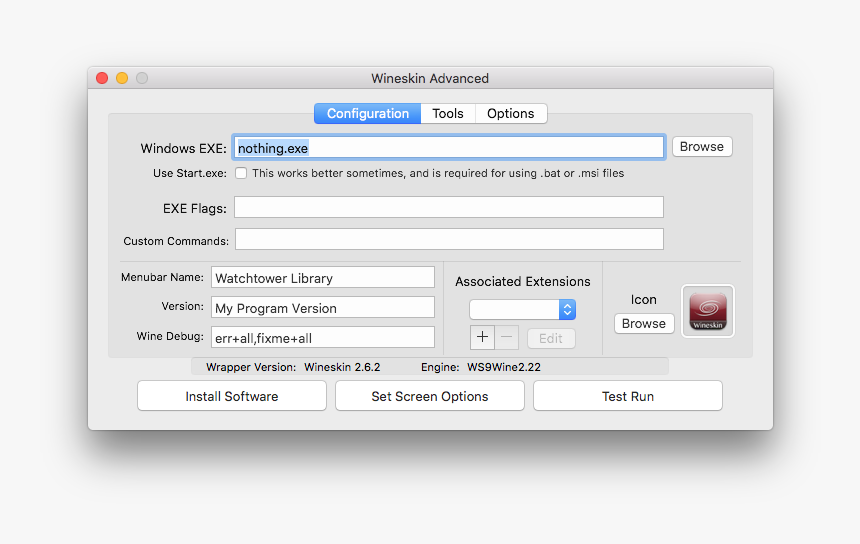Enable the Use Start.exe checkbox
This screenshot has width=860, height=544.
[241, 173]
